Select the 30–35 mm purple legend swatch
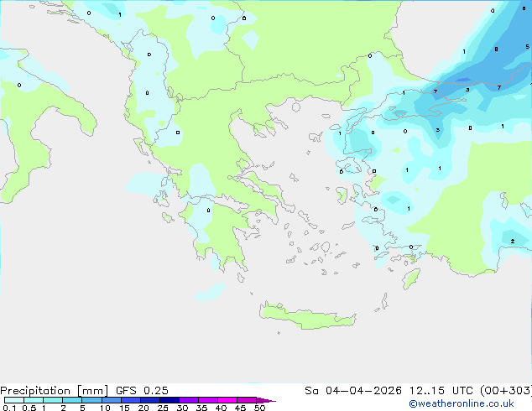The height and width of the screenshot is (411, 532). coord(188,400)
